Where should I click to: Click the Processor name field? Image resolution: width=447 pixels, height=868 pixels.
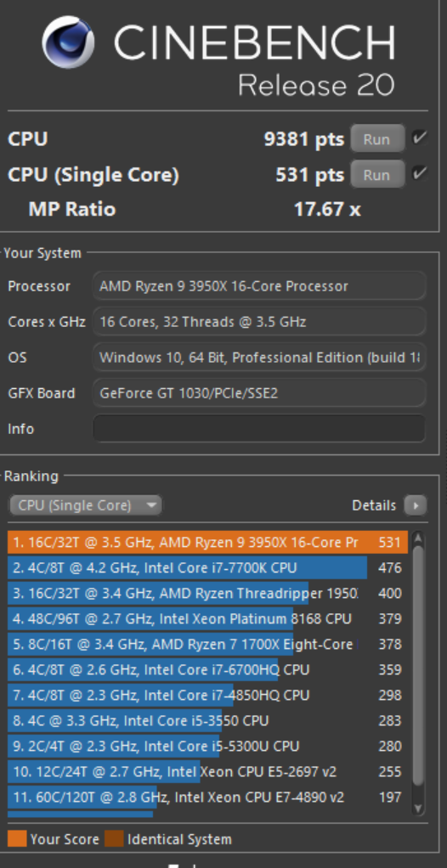(x=259, y=285)
